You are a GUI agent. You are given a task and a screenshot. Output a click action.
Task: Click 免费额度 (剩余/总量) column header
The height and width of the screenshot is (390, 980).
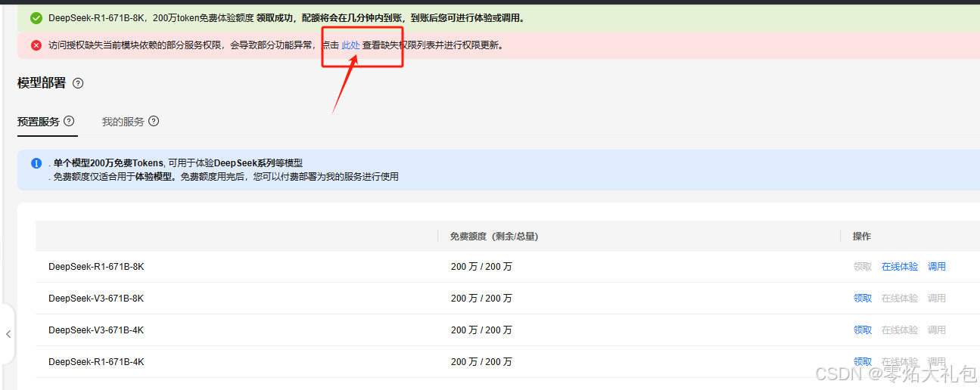point(494,237)
